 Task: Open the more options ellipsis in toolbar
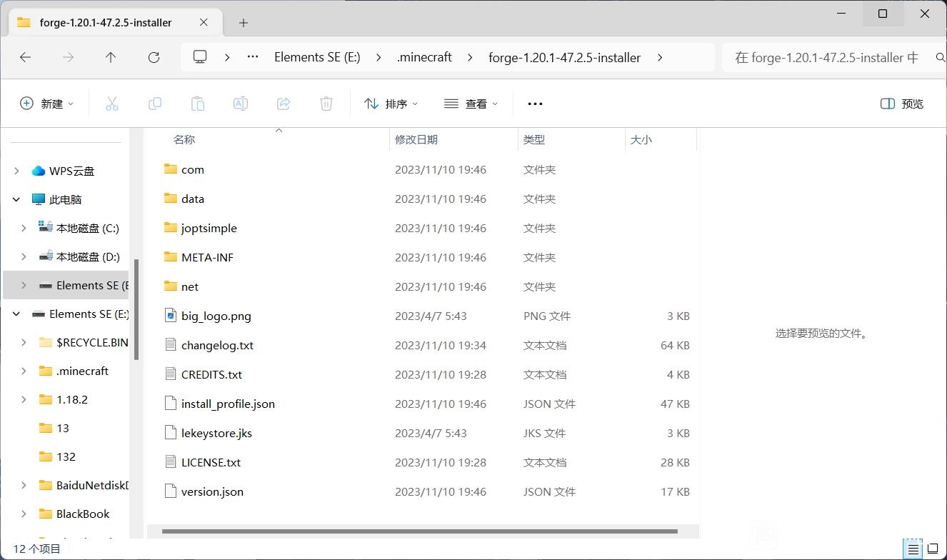click(535, 104)
